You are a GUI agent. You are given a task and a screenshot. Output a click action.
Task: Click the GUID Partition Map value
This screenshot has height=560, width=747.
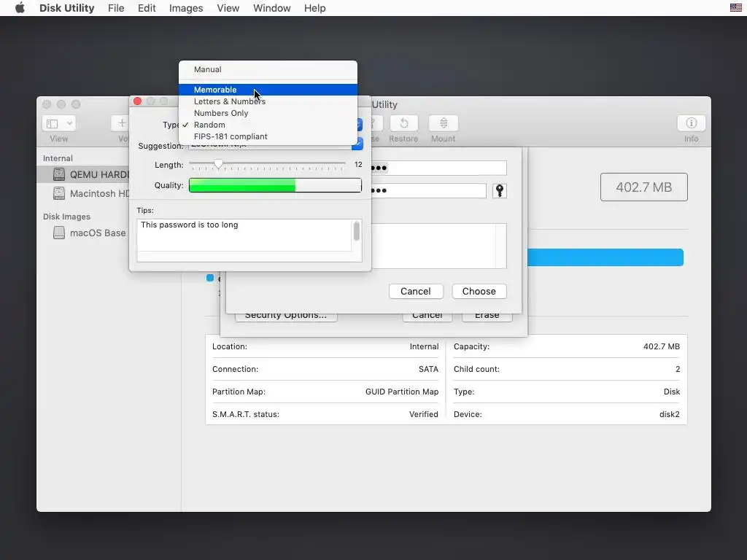tap(402, 392)
